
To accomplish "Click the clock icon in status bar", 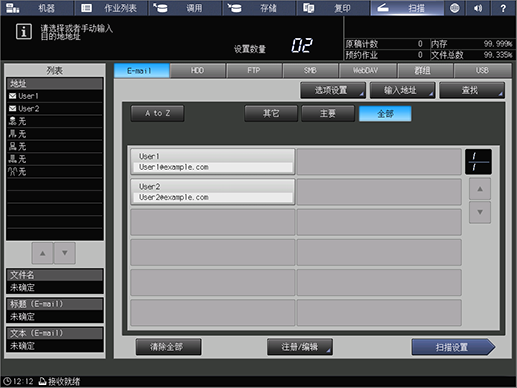I will (x=7, y=381).
